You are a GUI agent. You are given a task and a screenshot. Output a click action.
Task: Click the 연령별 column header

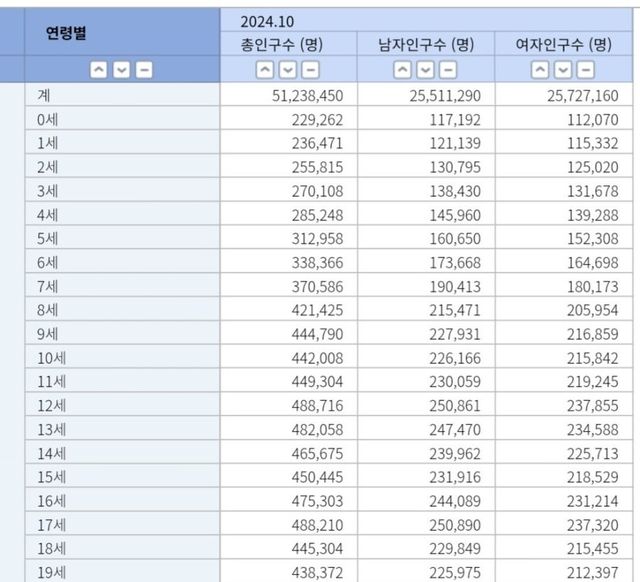tap(67, 33)
